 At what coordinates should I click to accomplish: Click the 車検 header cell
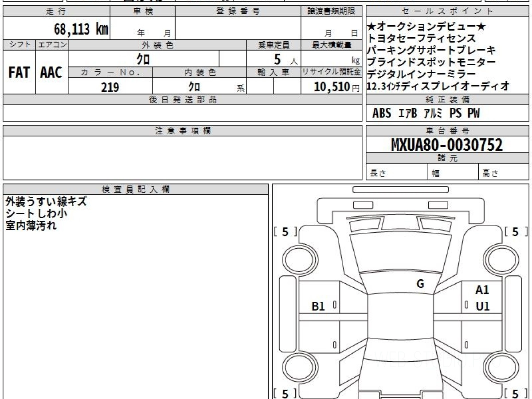[143, 12]
